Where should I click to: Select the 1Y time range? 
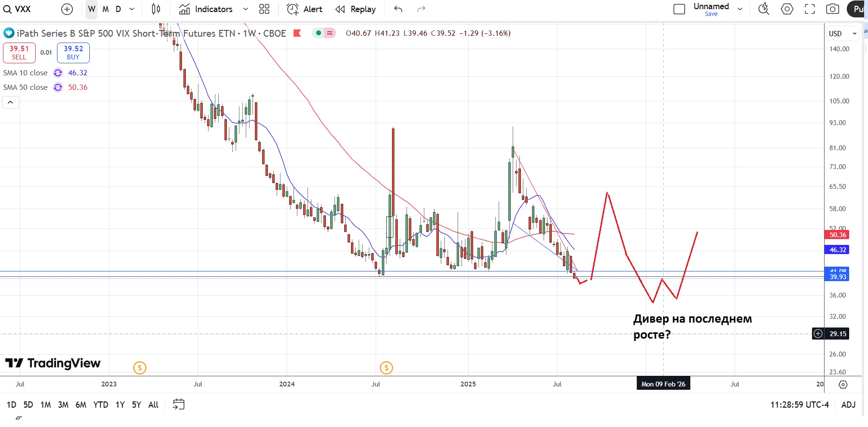point(120,405)
